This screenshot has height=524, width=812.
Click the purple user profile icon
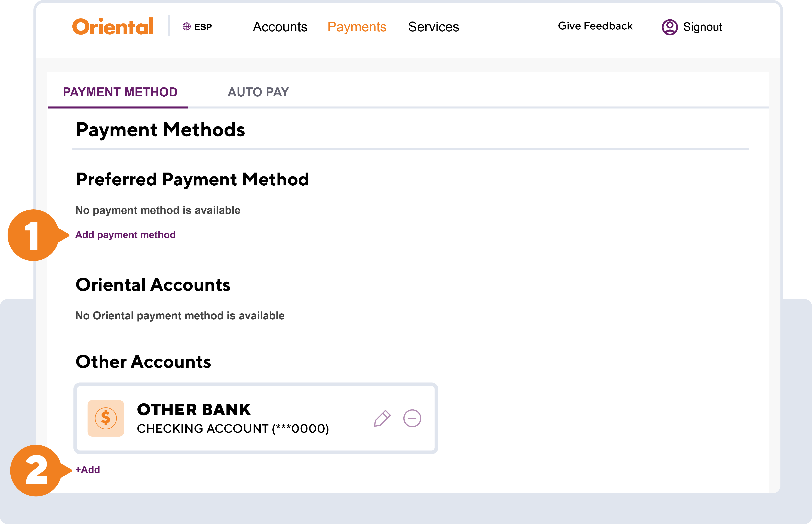669,27
